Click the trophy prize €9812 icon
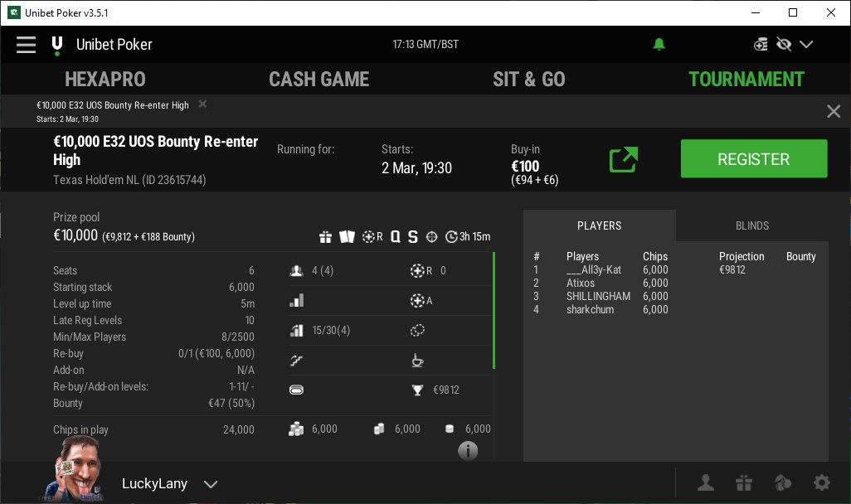This screenshot has height=504, width=851. click(417, 390)
